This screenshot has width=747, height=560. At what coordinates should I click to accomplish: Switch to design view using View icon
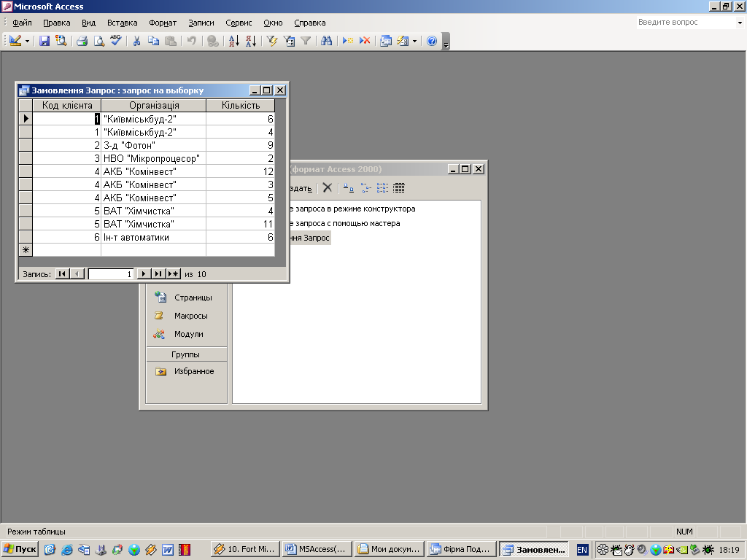[15, 41]
